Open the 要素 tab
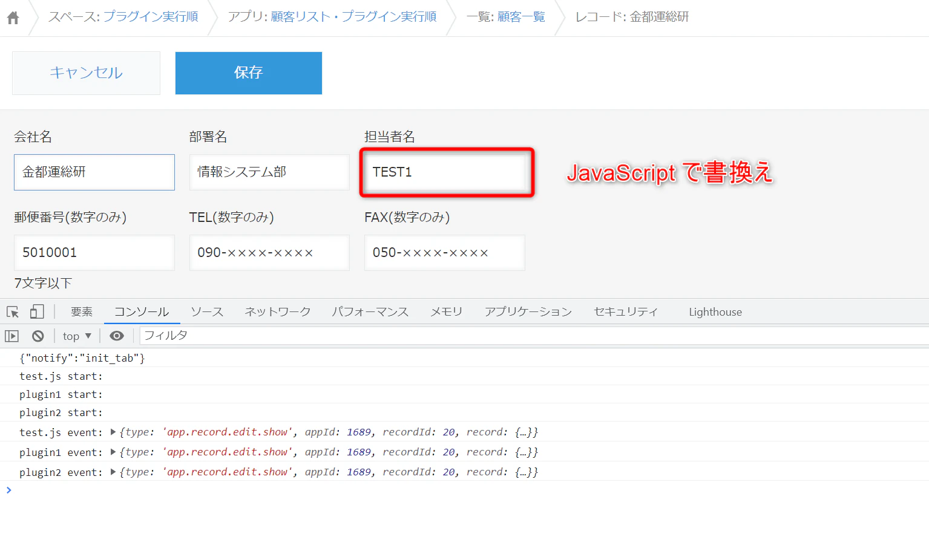Screen dimensions: 929x560 pyautogui.click(x=82, y=311)
